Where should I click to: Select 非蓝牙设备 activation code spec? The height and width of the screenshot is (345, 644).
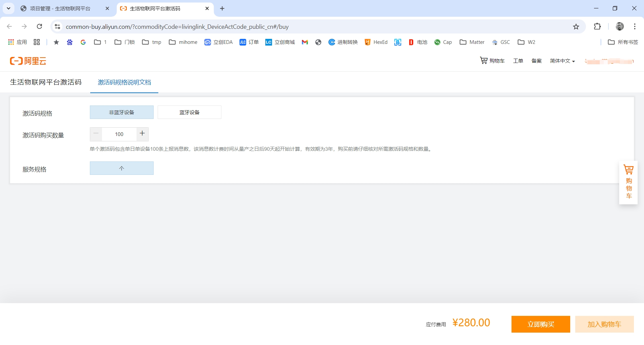click(122, 112)
